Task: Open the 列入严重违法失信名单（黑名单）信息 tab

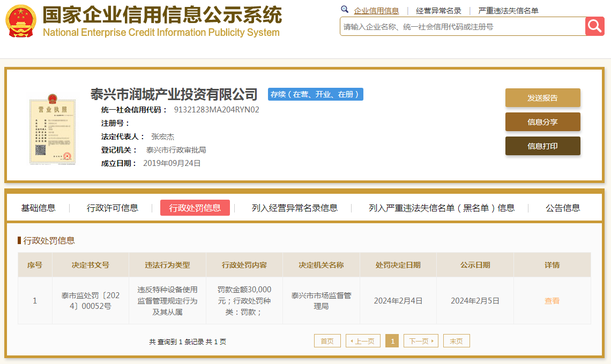Action: pyautogui.click(x=442, y=208)
